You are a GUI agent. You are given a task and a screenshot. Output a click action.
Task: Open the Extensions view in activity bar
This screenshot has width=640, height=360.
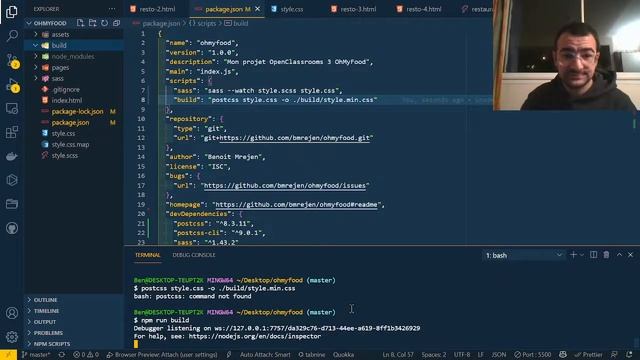point(12,132)
